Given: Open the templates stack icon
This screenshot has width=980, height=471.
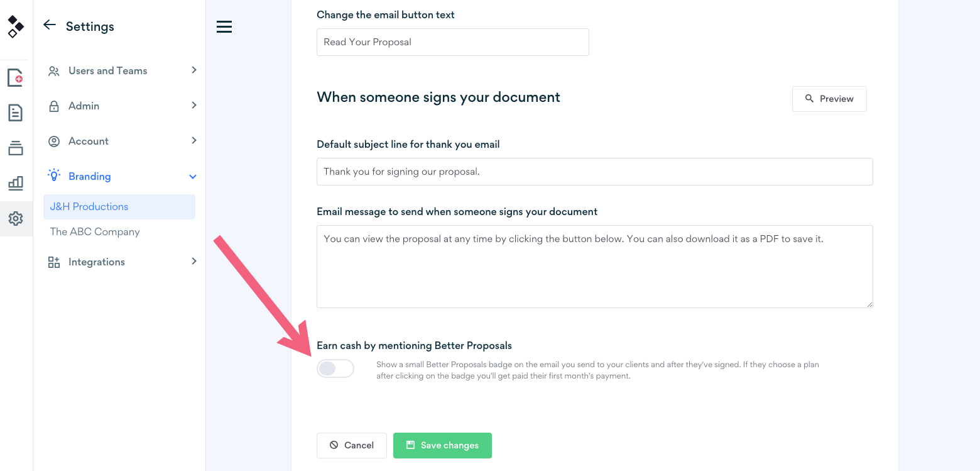Looking at the screenshot, I should coord(16,148).
